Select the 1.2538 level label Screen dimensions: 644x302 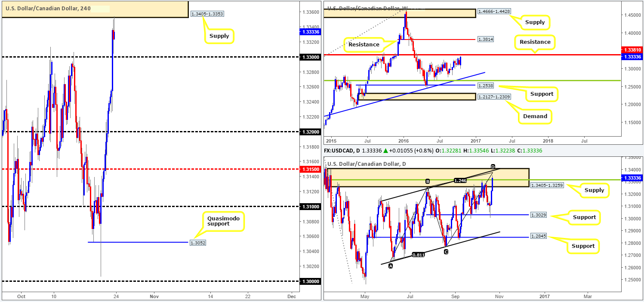(x=486, y=85)
